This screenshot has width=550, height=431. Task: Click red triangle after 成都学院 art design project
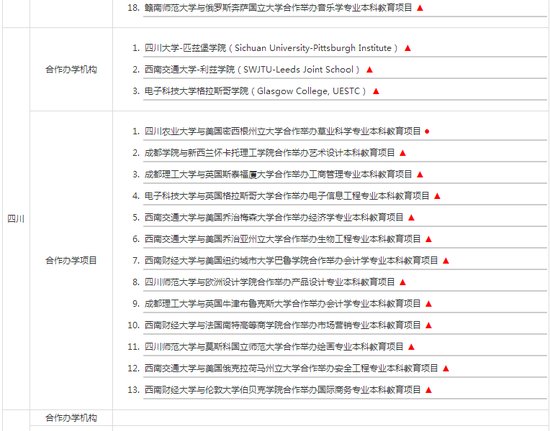click(x=403, y=153)
